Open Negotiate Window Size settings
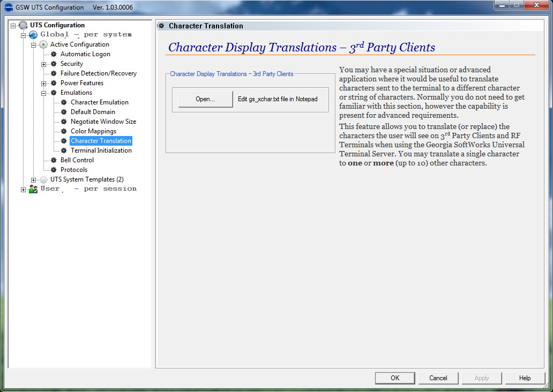Screen dimensions: 553x392 coord(103,122)
